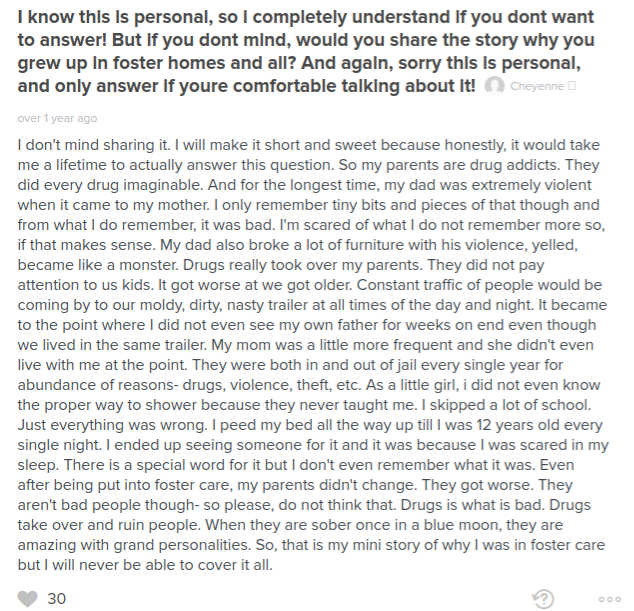This screenshot has height=611, width=634.
Task: Click the phrase 'amazing with grand personalities'
Action: tap(134, 545)
